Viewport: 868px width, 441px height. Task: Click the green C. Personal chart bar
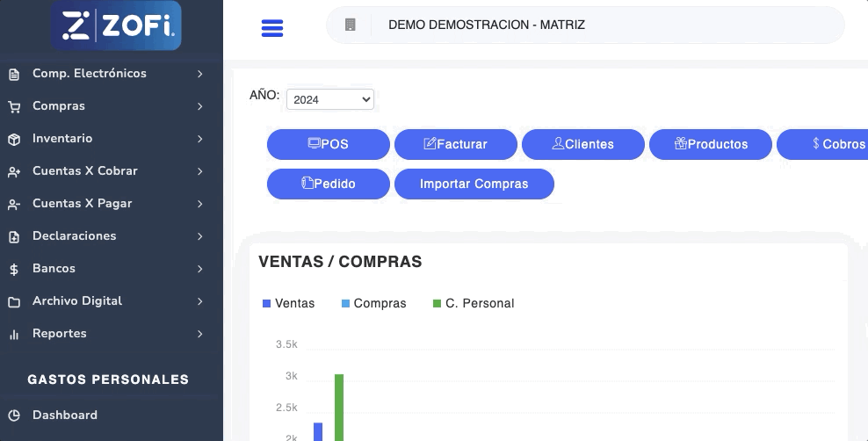point(339,407)
